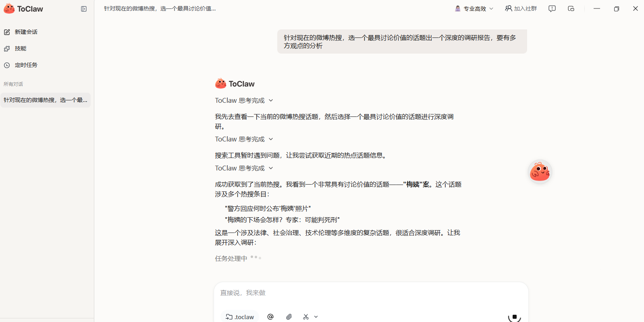Click the 加入社群 join community button
The height and width of the screenshot is (322, 644).
point(521,8)
